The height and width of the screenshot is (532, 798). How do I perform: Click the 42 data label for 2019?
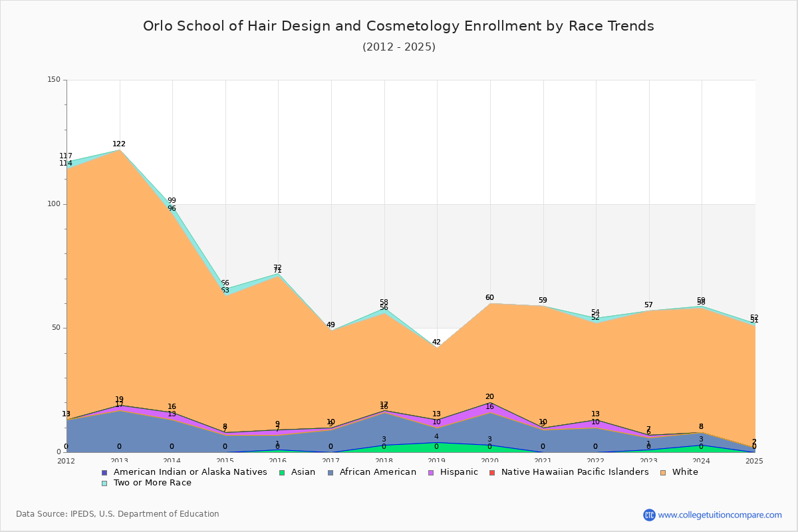point(436,342)
